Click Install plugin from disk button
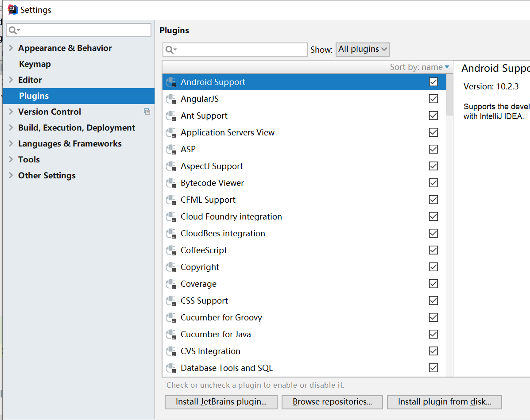This screenshot has width=530, height=420. 445,402
